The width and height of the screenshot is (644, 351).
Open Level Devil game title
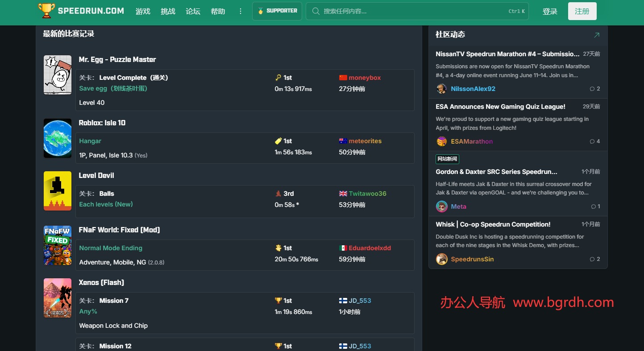[x=96, y=176]
